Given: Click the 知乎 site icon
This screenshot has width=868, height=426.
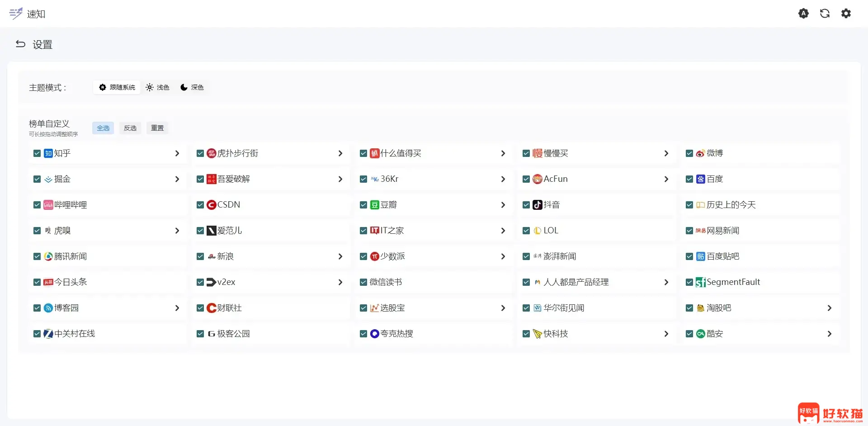Looking at the screenshot, I should (x=48, y=153).
